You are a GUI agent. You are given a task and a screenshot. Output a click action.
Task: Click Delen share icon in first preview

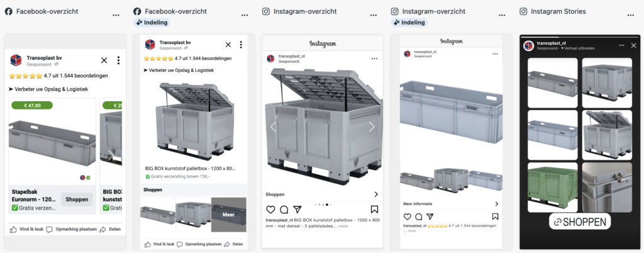coord(110,230)
